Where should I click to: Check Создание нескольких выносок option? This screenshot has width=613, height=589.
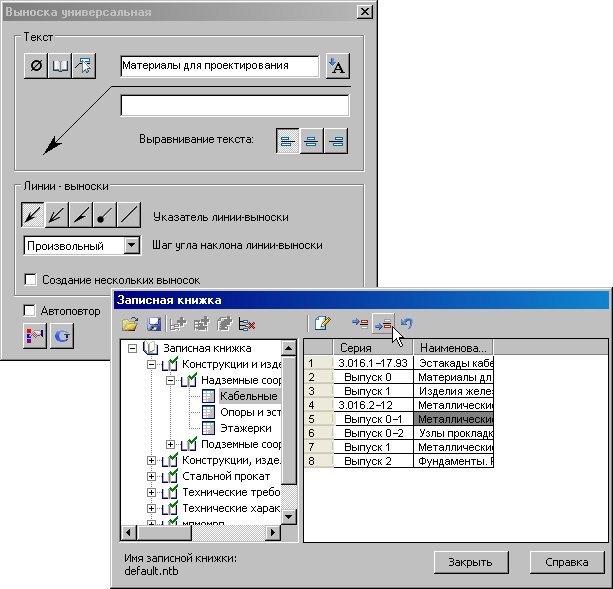[x=30, y=280]
